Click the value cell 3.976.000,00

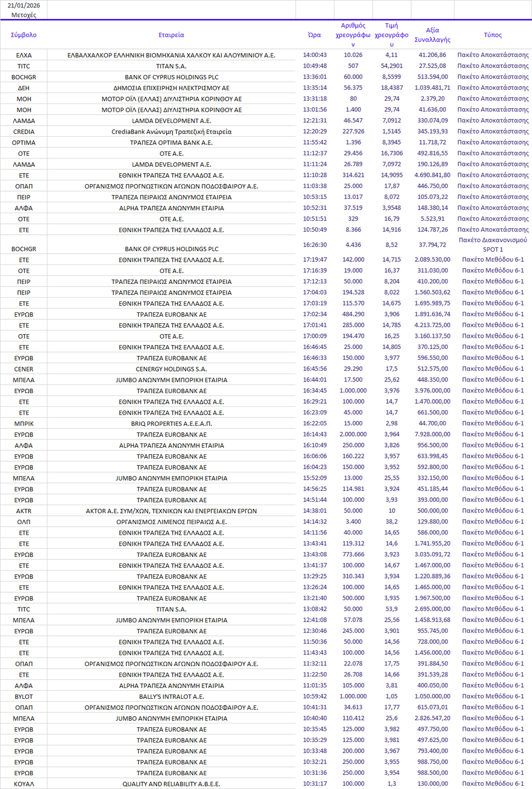[x=432, y=391]
